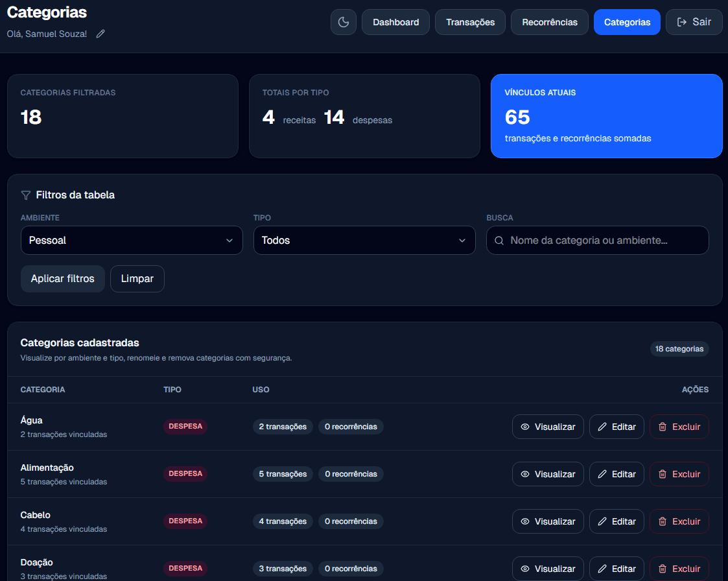Click the Vínculos atuais blue card

pyautogui.click(x=606, y=116)
